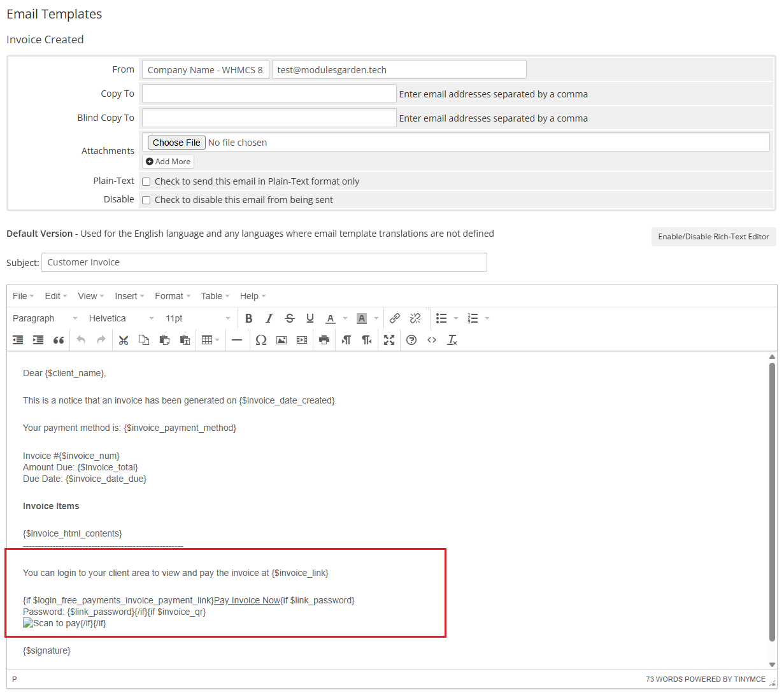784x695 pixels.
Task: Click the {$signature} text in editor
Action: (46, 650)
